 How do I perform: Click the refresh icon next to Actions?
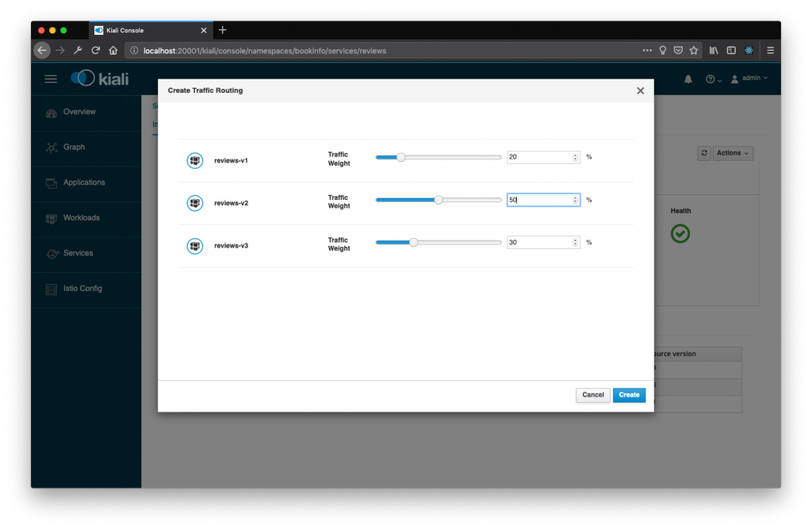coord(703,153)
